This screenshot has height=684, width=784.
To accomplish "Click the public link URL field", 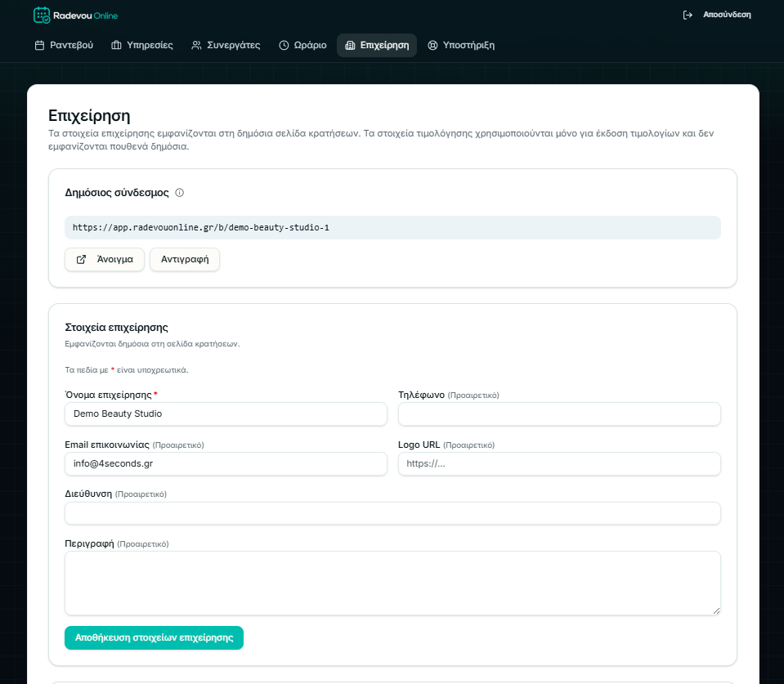I will (392, 227).
